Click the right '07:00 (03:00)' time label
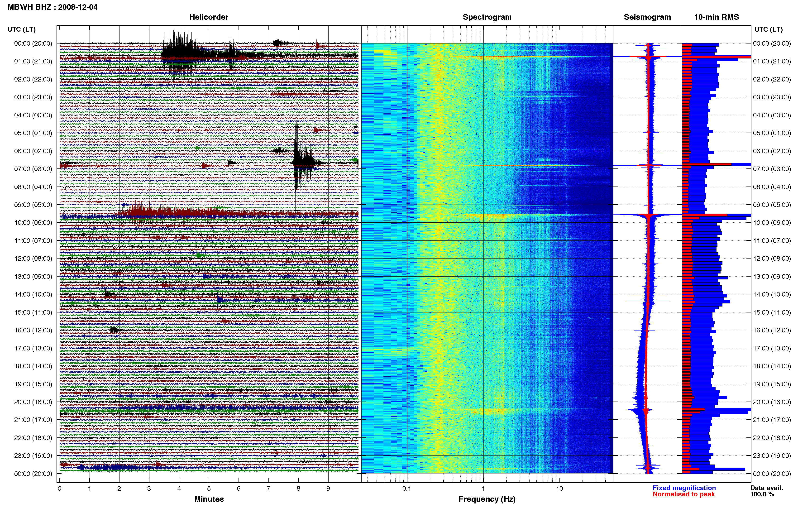The height and width of the screenshot is (508, 812). click(x=772, y=169)
